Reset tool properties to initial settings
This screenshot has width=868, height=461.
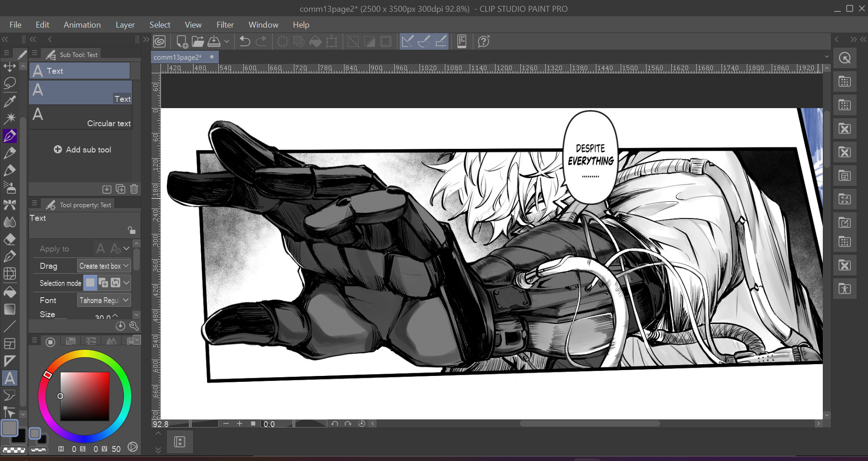click(120, 326)
